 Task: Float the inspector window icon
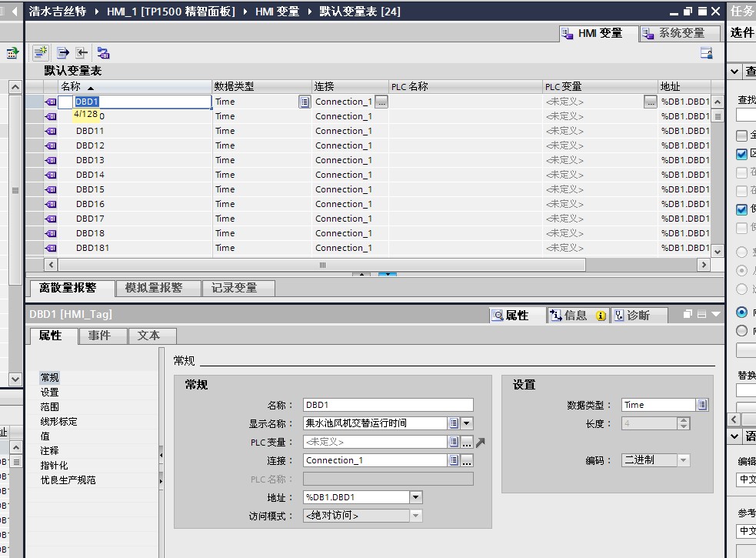point(688,314)
